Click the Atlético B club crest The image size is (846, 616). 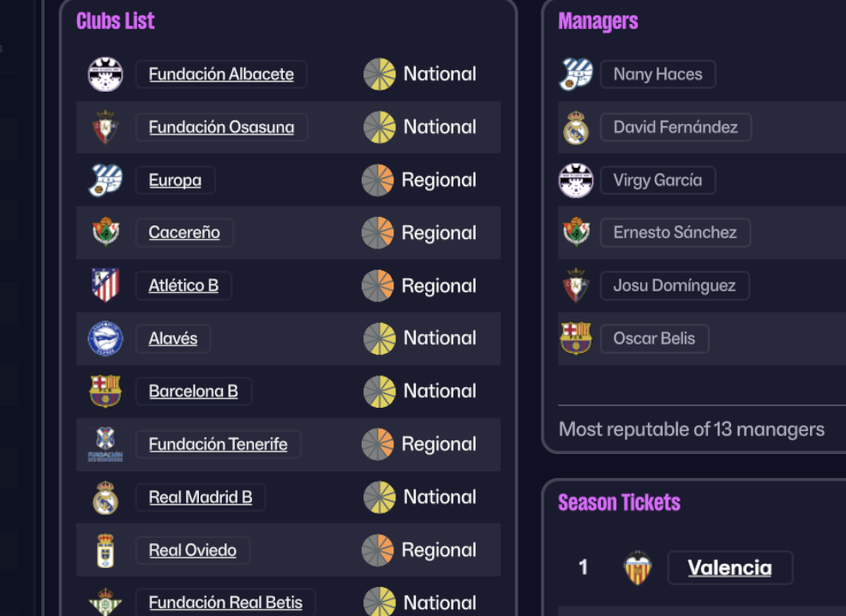coord(105,285)
